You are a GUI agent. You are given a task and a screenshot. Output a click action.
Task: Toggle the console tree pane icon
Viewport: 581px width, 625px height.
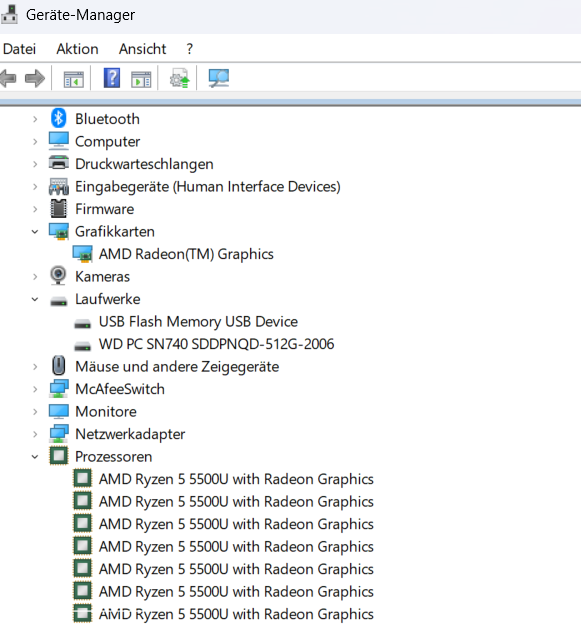pos(74,79)
